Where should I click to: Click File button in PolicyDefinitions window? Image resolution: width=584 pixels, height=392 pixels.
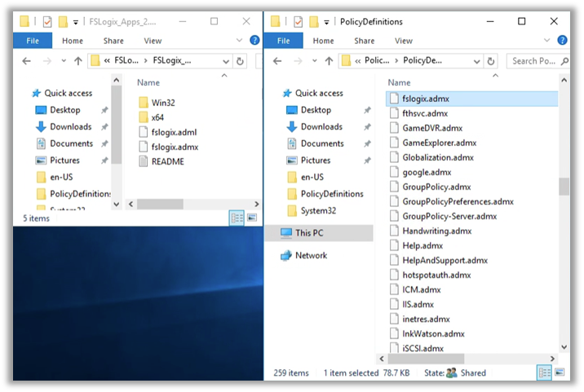284,41
